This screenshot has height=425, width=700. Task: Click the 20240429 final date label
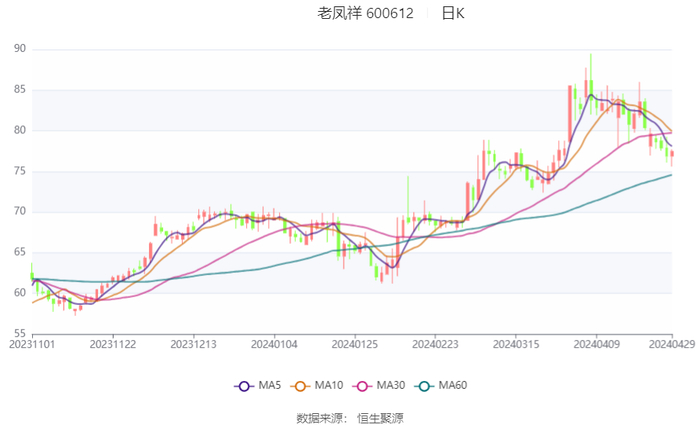click(x=671, y=344)
